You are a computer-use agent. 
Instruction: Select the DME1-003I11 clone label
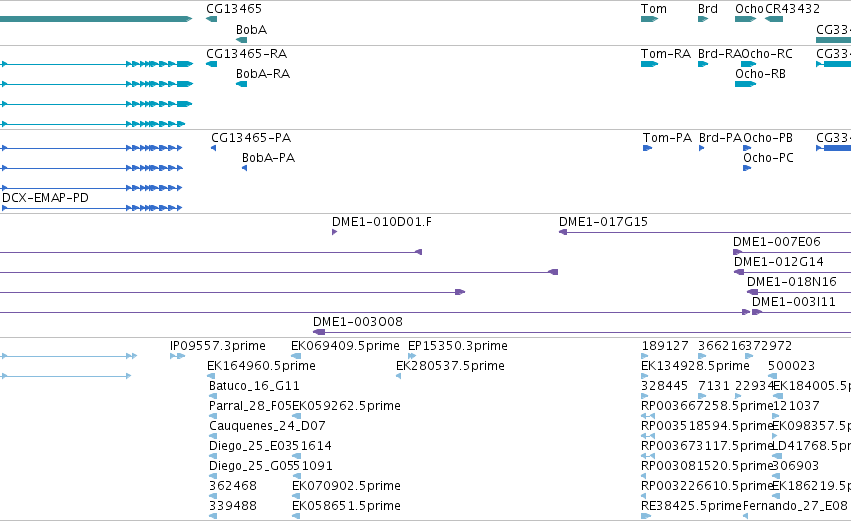(x=794, y=302)
